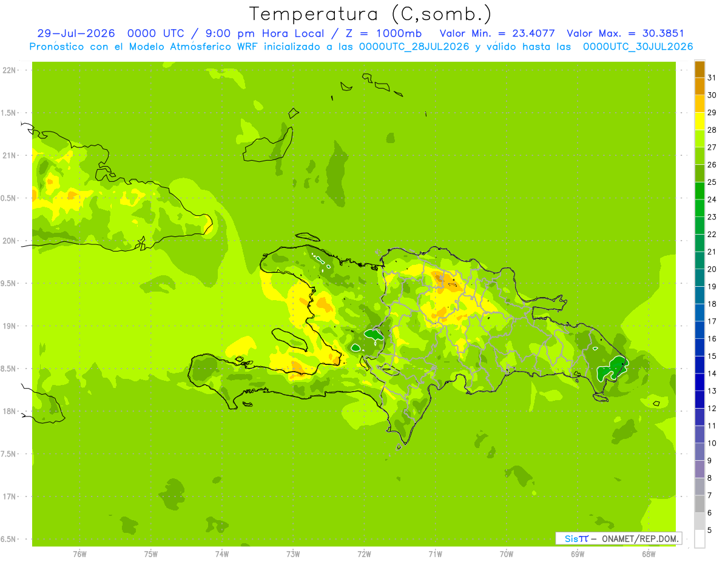Click the '25' label on the color scale
This screenshot has width=728, height=562.
(x=712, y=182)
